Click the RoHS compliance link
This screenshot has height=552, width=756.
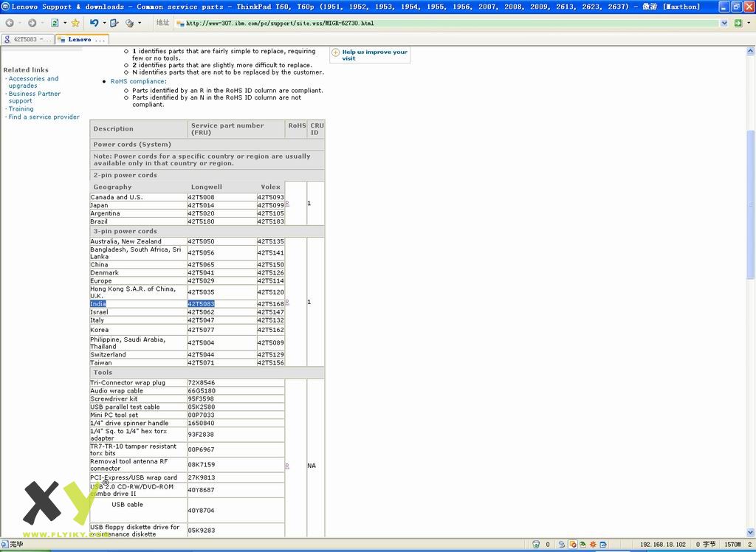[x=137, y=81]
